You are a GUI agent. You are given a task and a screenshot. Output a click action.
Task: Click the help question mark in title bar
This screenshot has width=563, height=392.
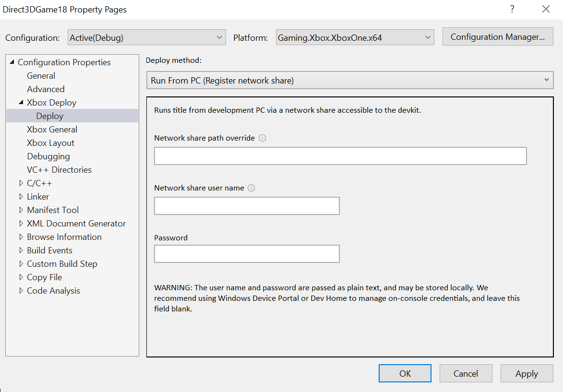(512, 9)
